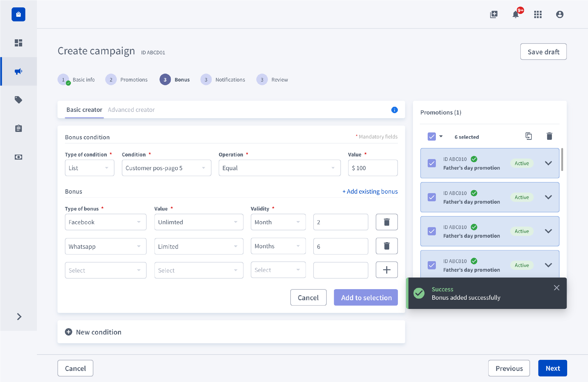This screenshot has height=382, width=588.
Task: Toggle the select-all promotions checkbox
Action: [x=432, y=136]
